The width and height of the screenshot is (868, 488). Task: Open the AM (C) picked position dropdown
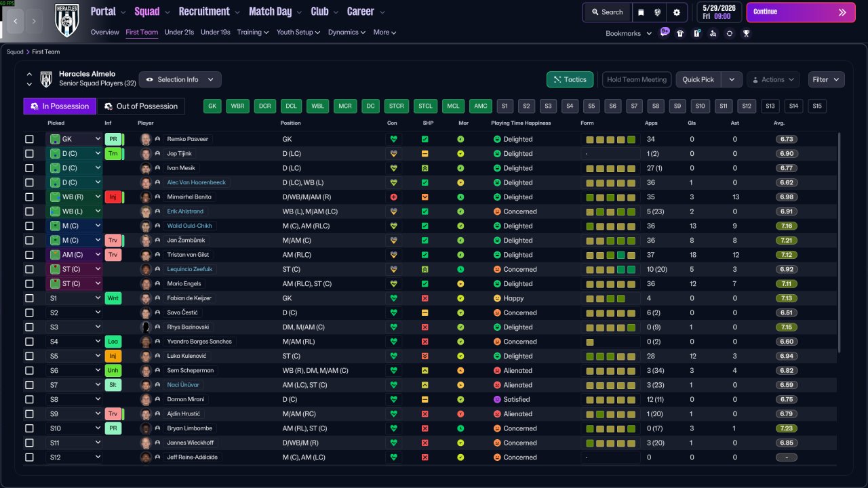tap(74, 255)
